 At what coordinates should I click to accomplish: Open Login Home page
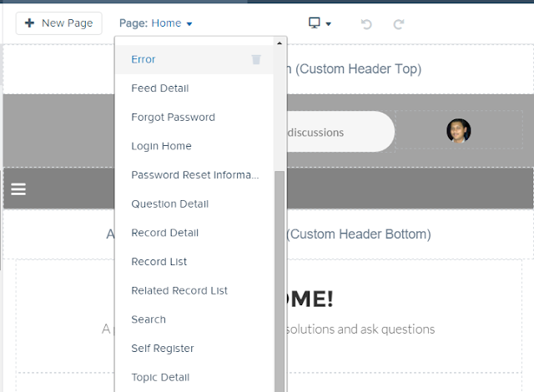click(161, 146)
